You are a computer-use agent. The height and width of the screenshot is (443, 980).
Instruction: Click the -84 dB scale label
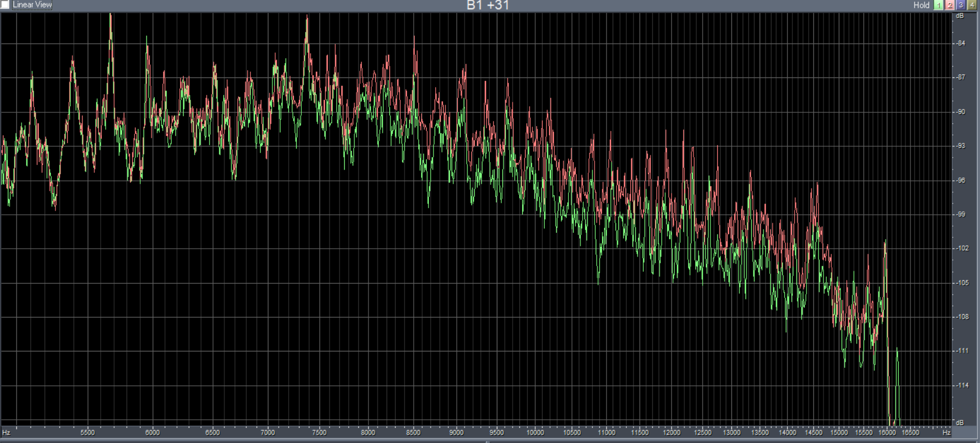961,44
